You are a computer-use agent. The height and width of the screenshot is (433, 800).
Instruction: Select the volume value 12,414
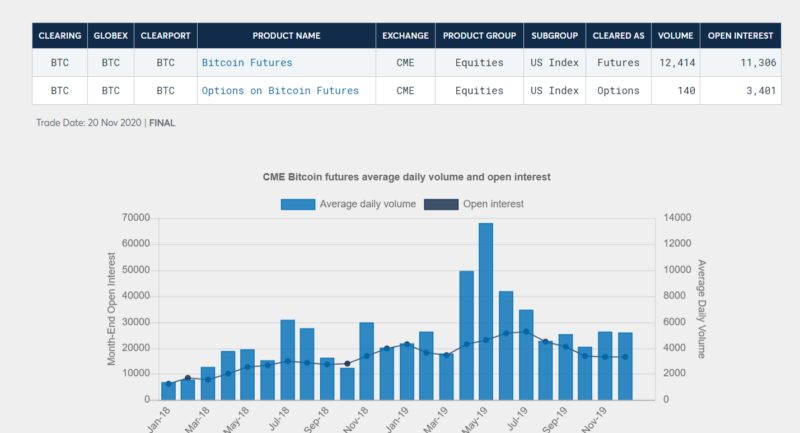pos(677,63)
